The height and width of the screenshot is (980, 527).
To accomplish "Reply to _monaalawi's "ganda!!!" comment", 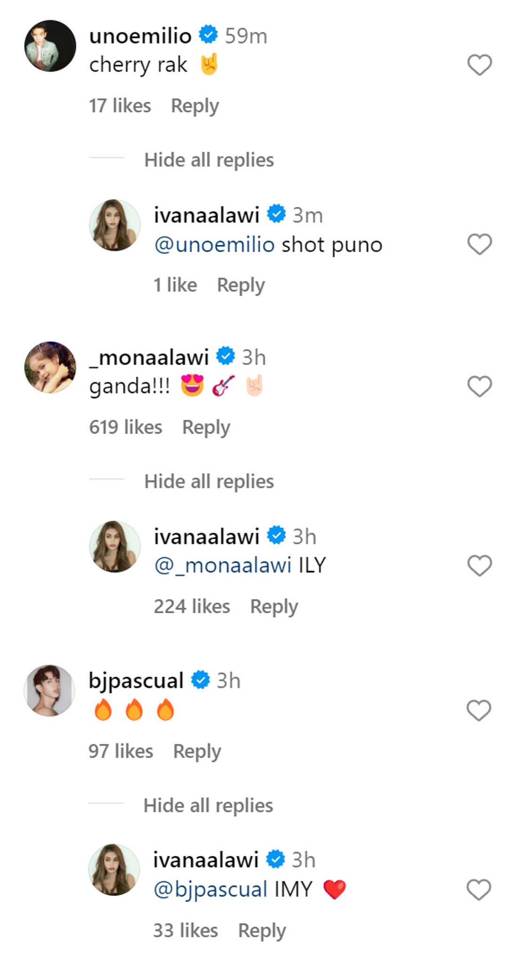I will coord(206,427).
